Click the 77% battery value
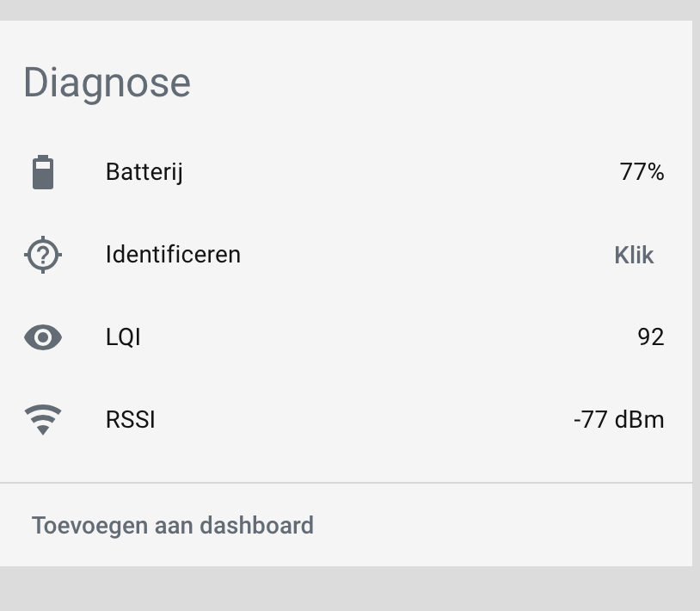The width and height of the screenshot is (700, 611). 642,172
